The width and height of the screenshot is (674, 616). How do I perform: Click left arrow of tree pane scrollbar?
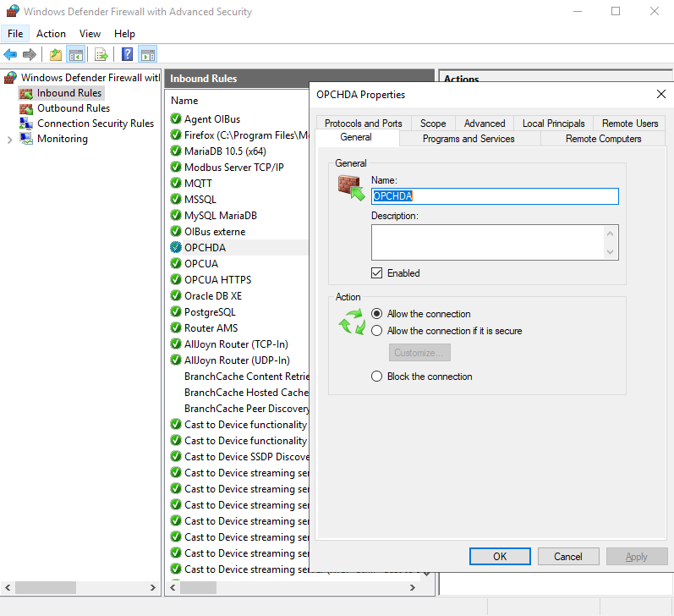(8, 587)
